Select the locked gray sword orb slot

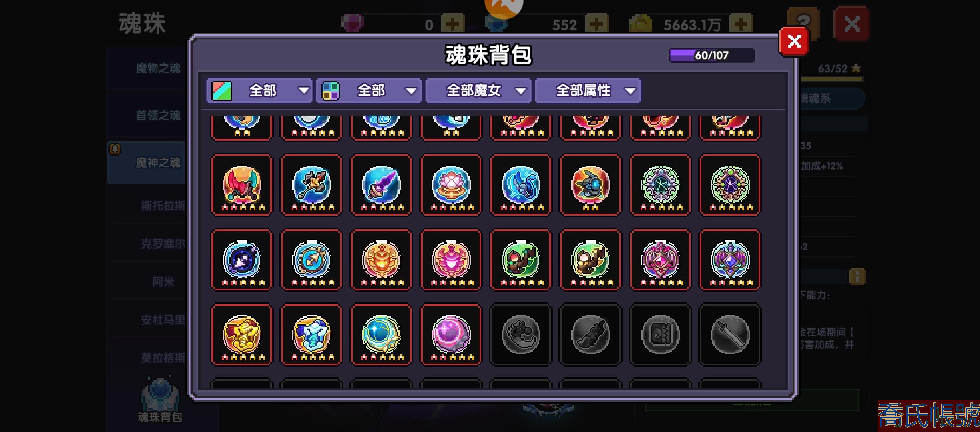point(730,335)
